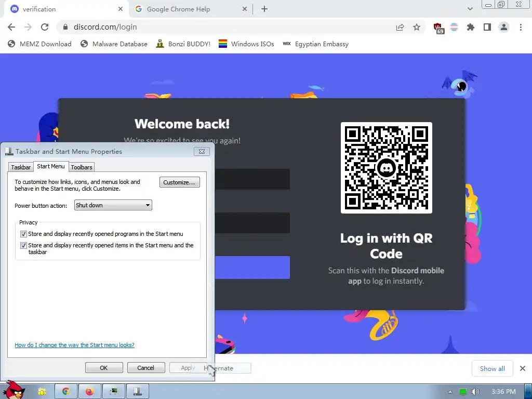
Task: Toggle recently opened programs checkbox
Action: click(23, 234)
